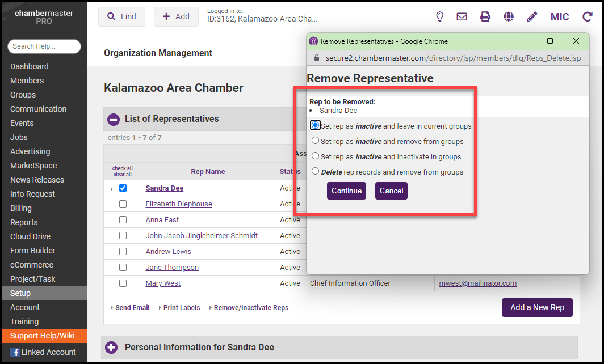Viewport: 604px width, 364px height.
Task: Select 'inactive and remove from groups' option
Action: coord(316,141)
